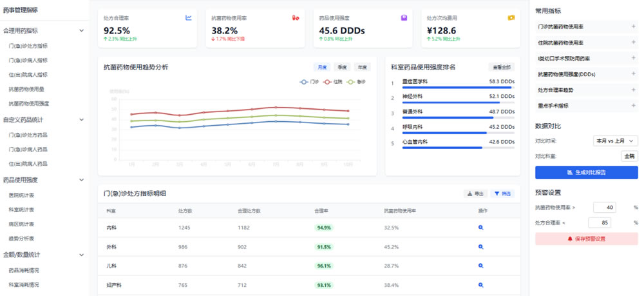The height and width of the screenshot is (296, 644).
Task: Collapse the 药品使用强度 sidebar group
Action: [81, 180]
